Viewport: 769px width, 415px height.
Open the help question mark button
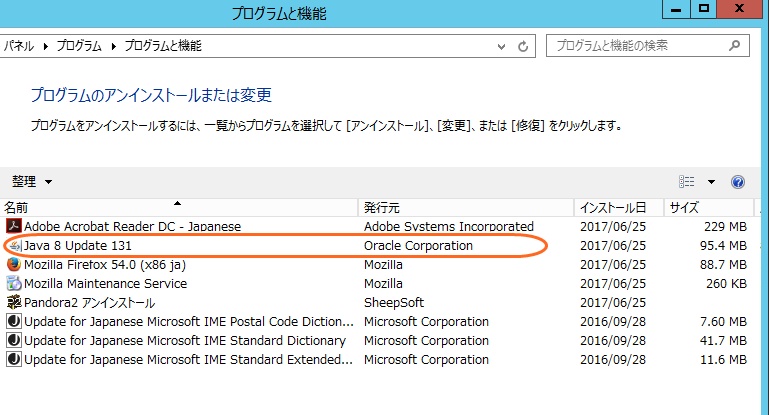(x=738, y=182)
